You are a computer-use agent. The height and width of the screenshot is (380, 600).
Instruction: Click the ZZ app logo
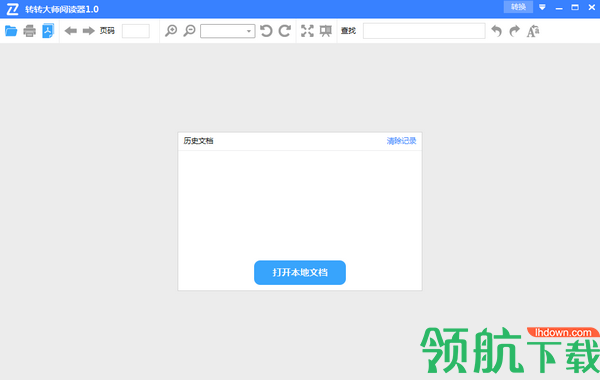12,9
